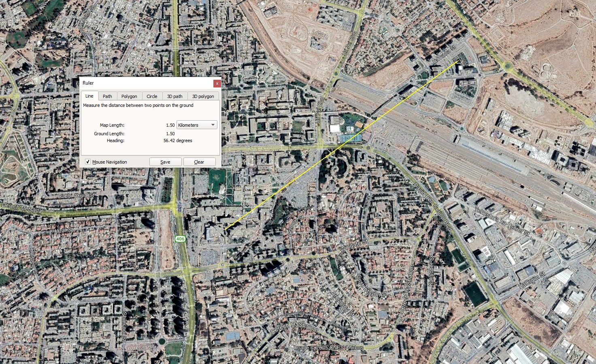
Task: Open the Circle tab in Ruler
Action: point(152,96)
